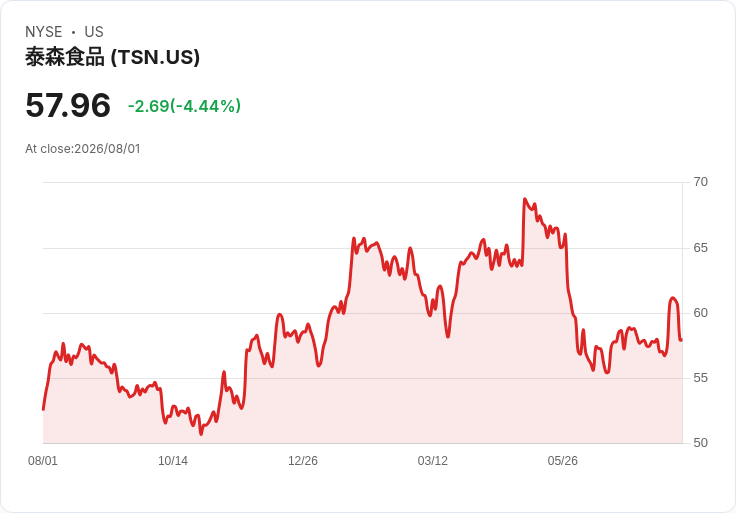This screenshot has width=736, height=513.
Task: Click the chart's lowest dip near 51
Action: tap(201, 434)
